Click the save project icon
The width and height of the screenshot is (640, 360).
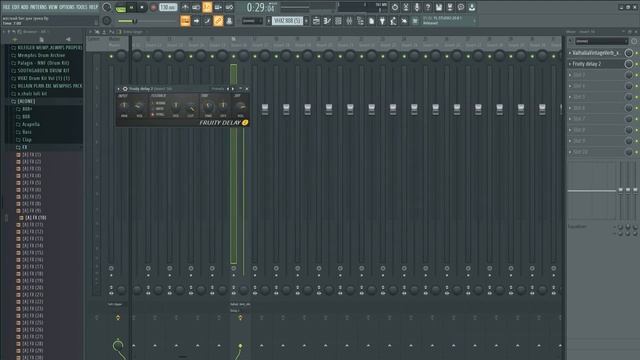pos(439,7)
